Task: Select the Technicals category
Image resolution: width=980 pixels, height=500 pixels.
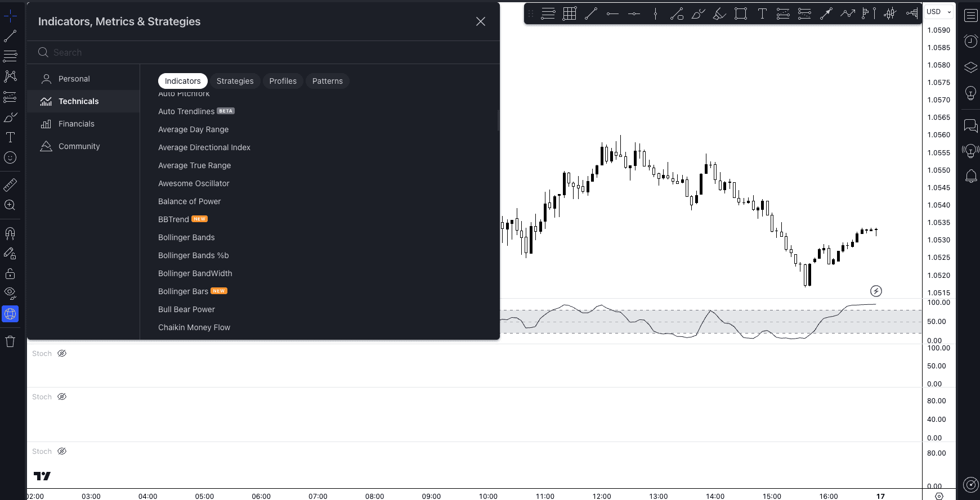Action: tap(83, 101)
